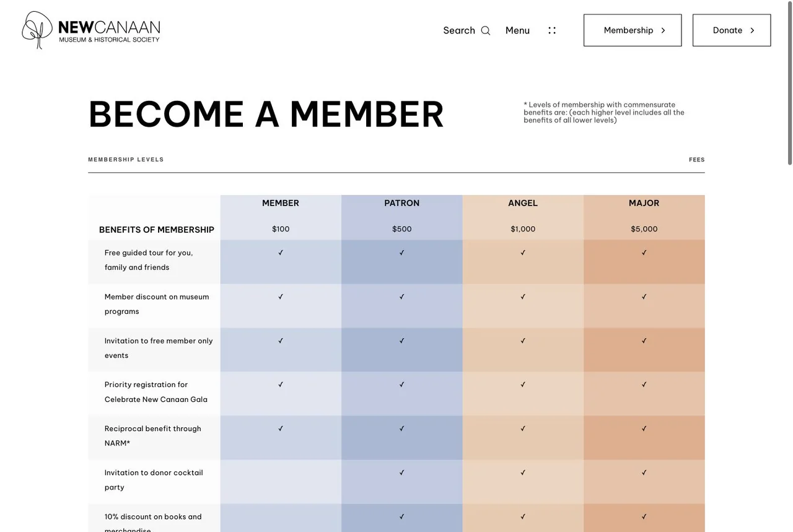Screen dimensions: 793x532
Task: Click the MEMBERSHIP LEVELS section label
Action: [x=126, y=160]
